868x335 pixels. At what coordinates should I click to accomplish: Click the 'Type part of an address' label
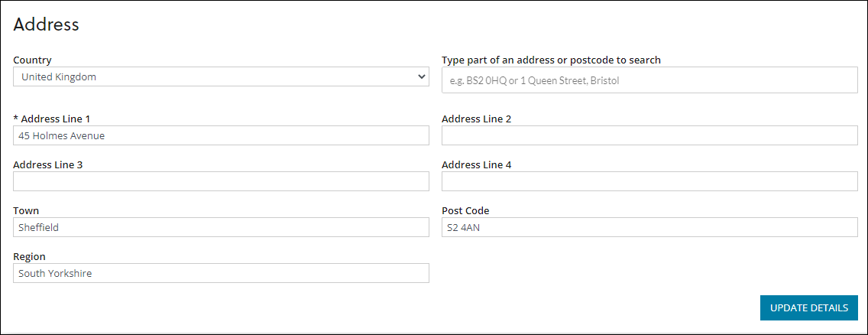551,60
